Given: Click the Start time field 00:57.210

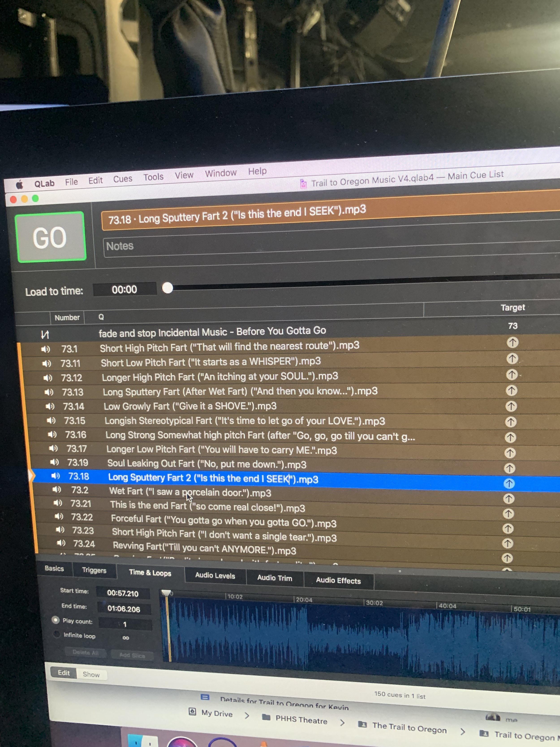Looking at the screenshot, I should 123,593.
